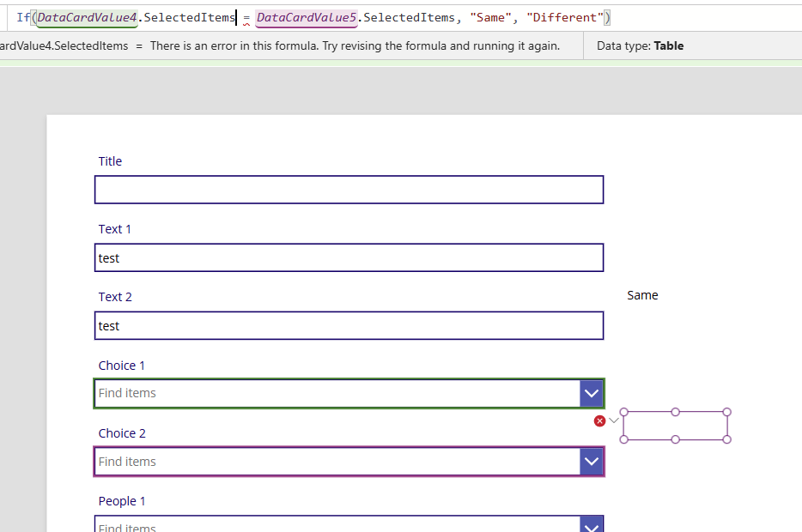Click the "Different" string in the formula

[565, 17]
